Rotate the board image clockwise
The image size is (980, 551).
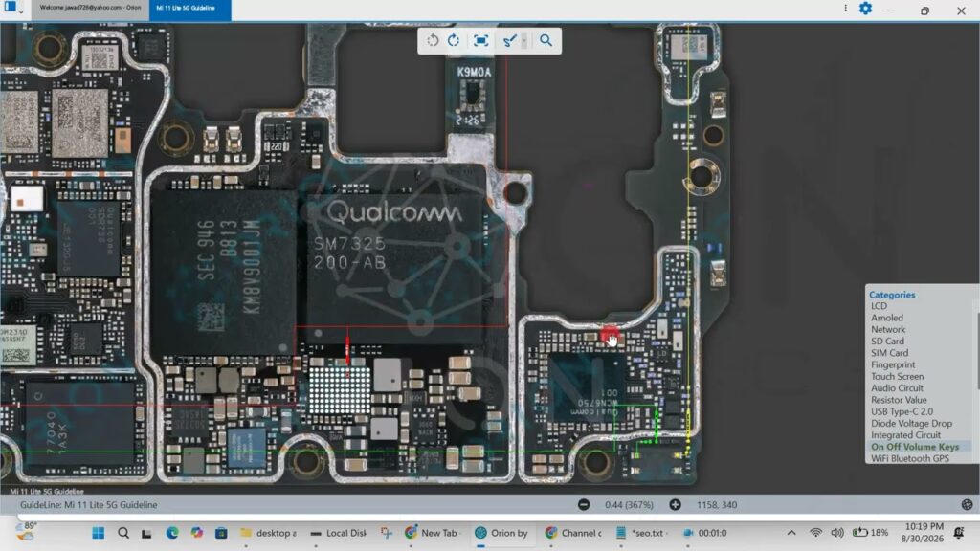click(x=454, y=40)
